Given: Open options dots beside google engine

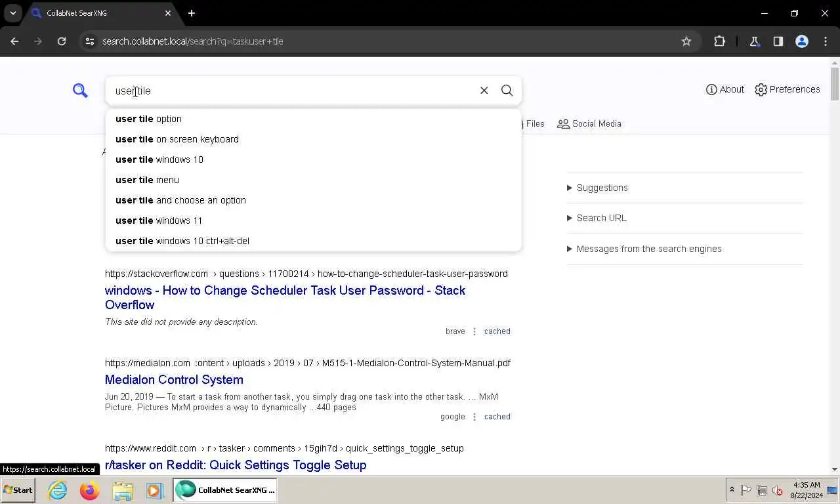Looking at the screenshot, I should click(474, 417).
